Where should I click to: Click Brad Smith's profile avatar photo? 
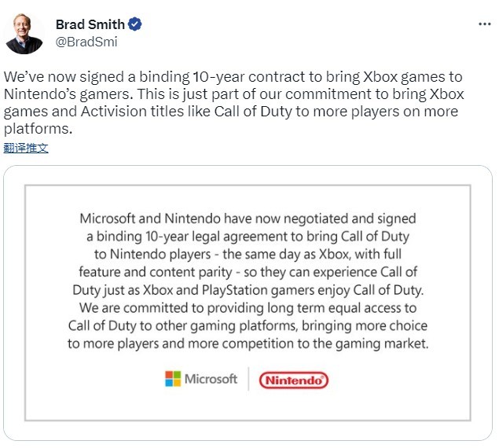coord(24,33)
